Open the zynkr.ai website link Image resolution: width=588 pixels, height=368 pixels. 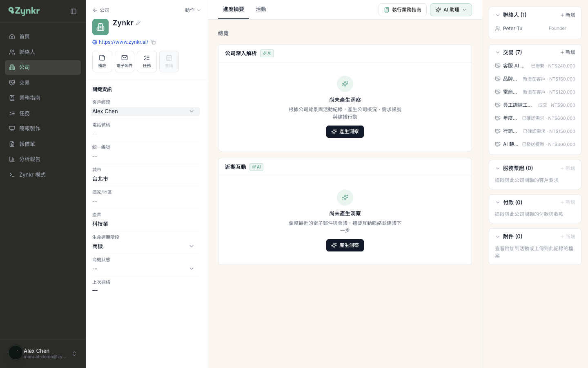(123, 42)
